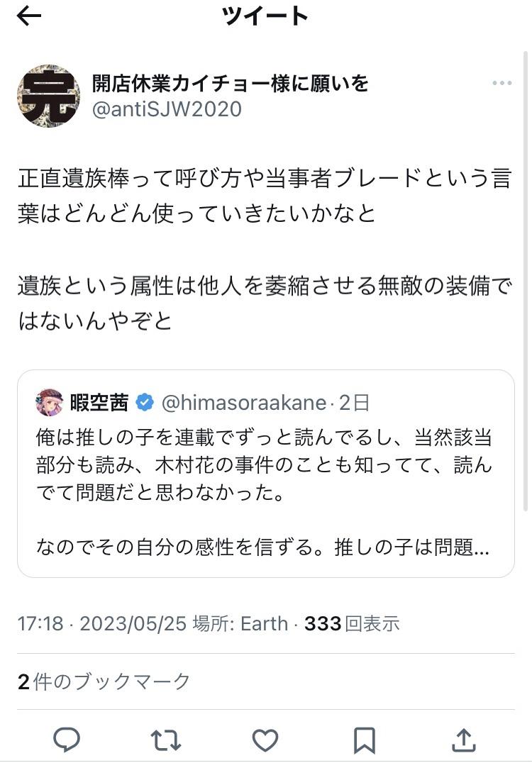
Task: Tap quoted user's small avatar
Action: (50, 403)
